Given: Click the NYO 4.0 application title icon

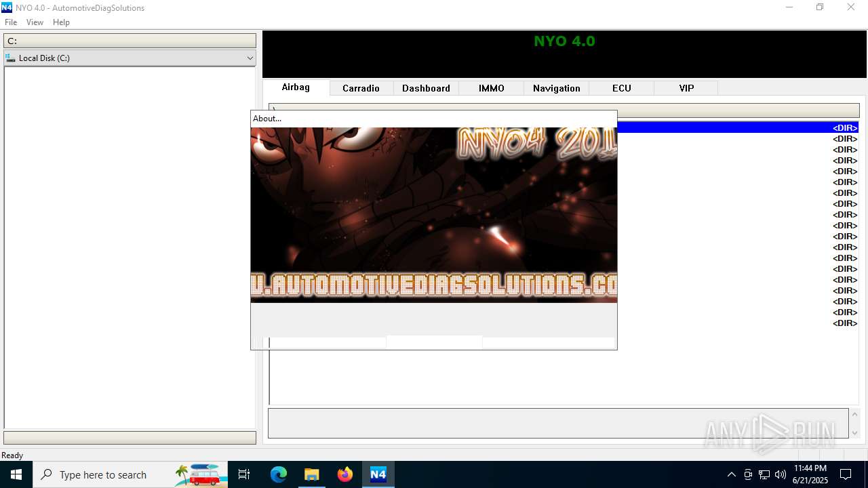Looking at the screenshot, I should click(7, 7).
